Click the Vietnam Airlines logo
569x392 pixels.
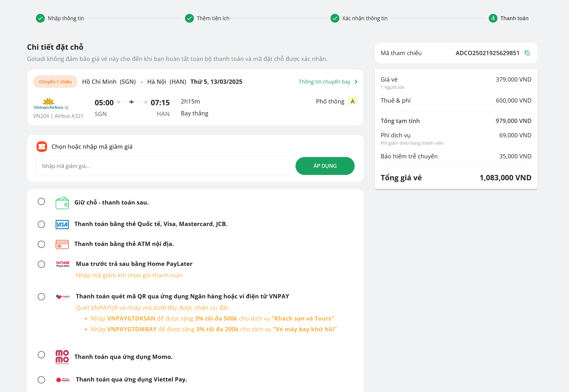(51, 104)
